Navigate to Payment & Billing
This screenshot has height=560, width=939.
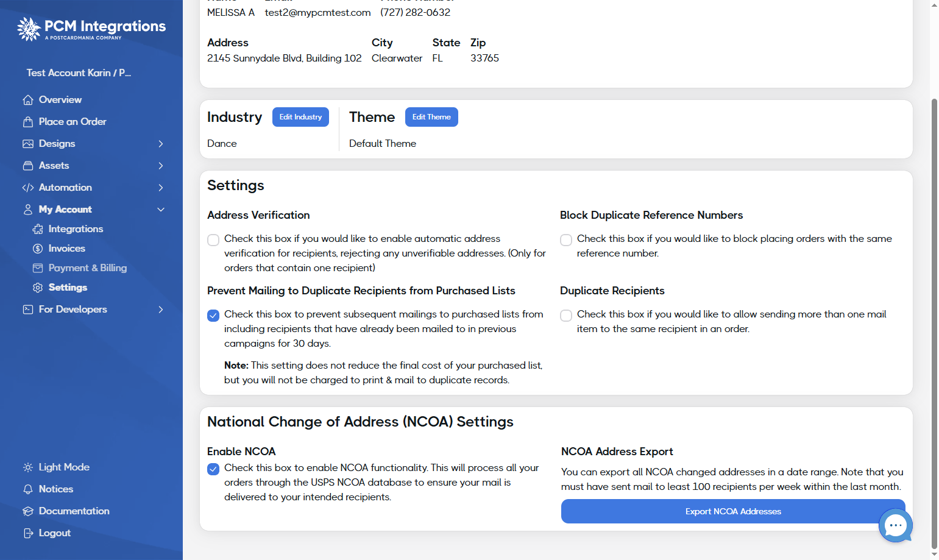tap(88, 268)
